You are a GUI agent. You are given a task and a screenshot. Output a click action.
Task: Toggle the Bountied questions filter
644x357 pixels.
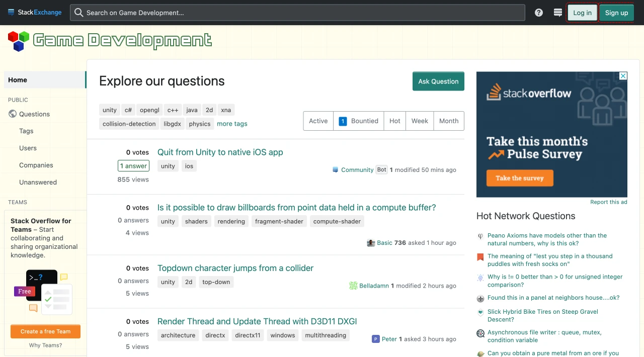click(358, 121)
